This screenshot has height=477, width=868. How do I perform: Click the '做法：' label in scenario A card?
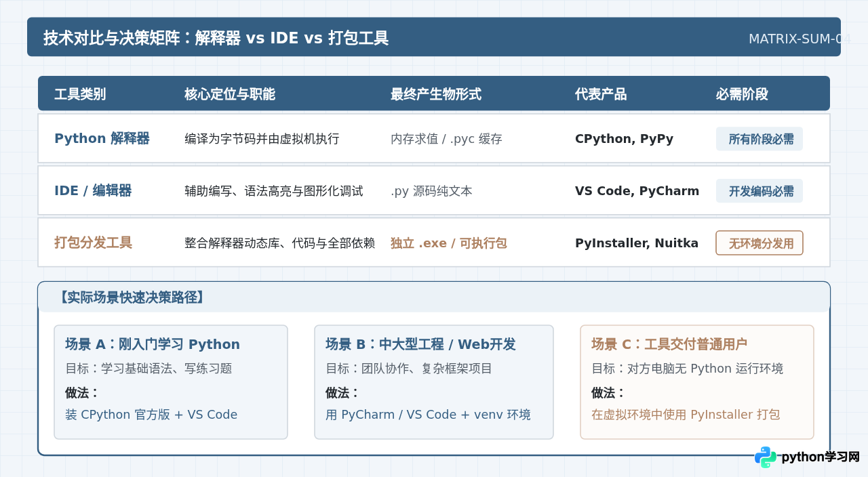click(82, 393)
